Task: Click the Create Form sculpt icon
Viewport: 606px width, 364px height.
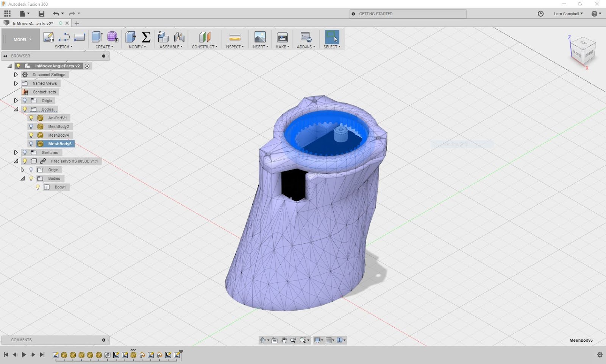Action: point(112,37)
